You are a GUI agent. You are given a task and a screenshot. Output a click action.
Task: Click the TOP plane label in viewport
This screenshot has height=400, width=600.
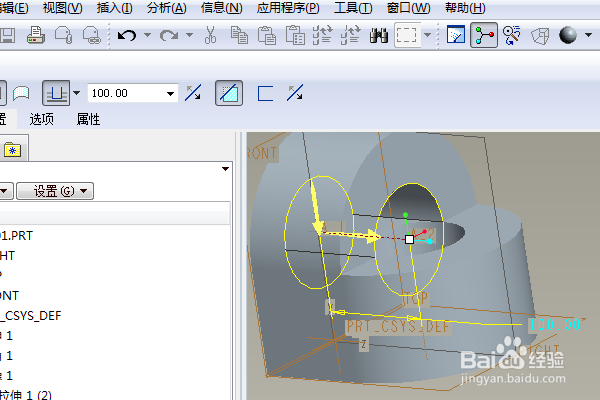(x=416, y=299)
